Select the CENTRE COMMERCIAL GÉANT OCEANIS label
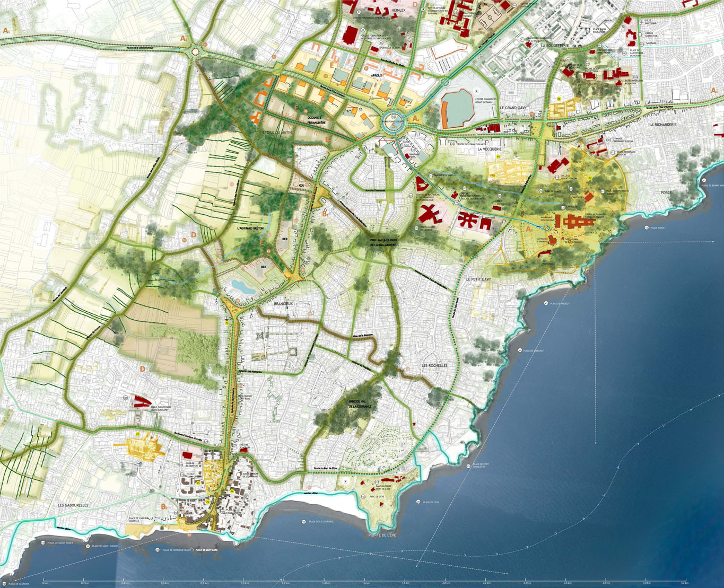Screen dimensions: 724x588 coord(486,100)
